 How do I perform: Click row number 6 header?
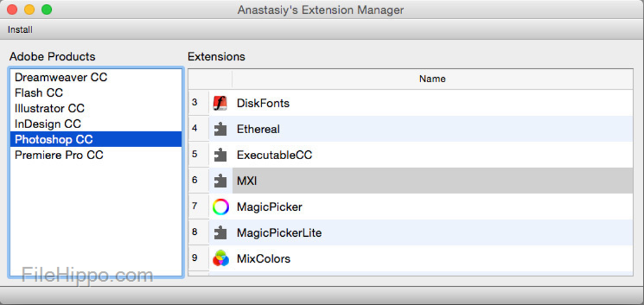pyautogui.click(x=199, y=181)
